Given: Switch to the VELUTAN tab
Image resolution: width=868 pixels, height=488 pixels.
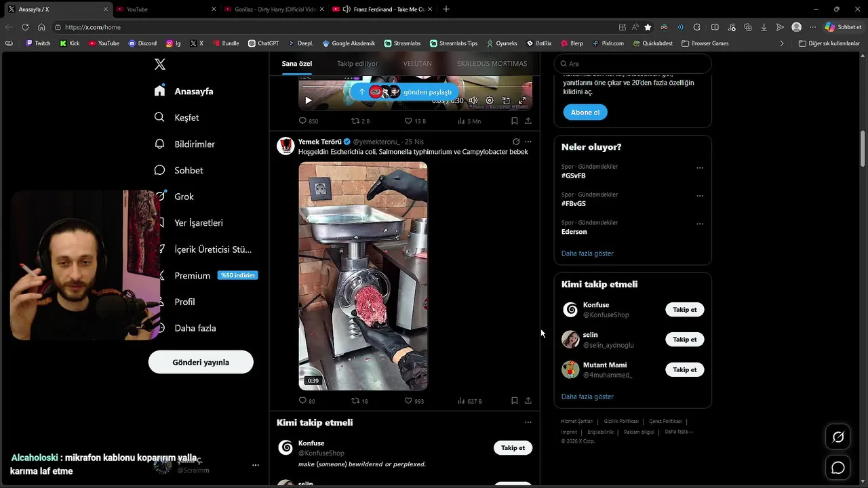Looking at the screenshot, I should [x=417, y=64].
